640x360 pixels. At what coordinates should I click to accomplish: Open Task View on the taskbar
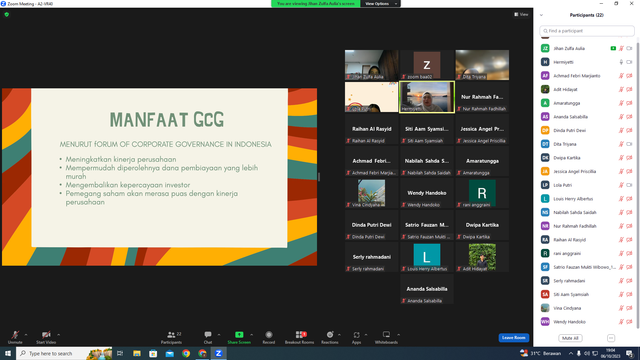point(120,353)
